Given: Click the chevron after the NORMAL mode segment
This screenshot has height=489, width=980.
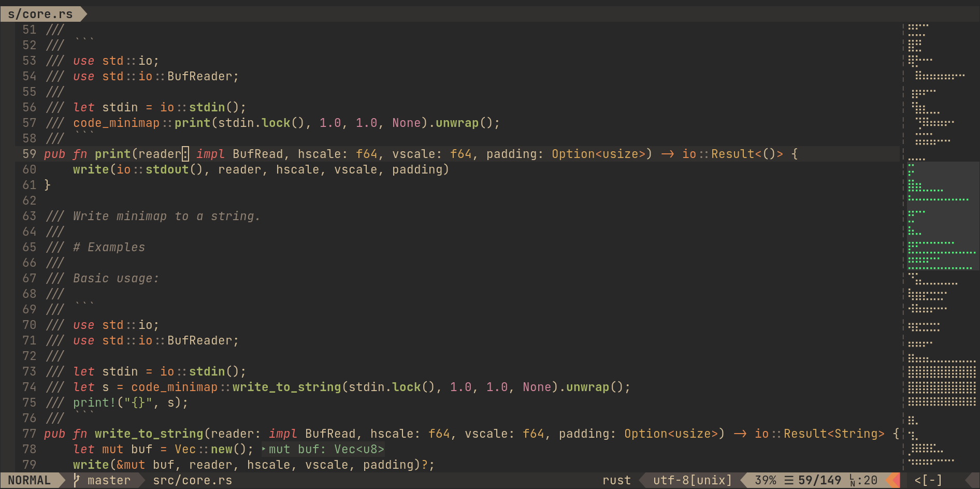Looking at the screenshot, I should [64, 480].
